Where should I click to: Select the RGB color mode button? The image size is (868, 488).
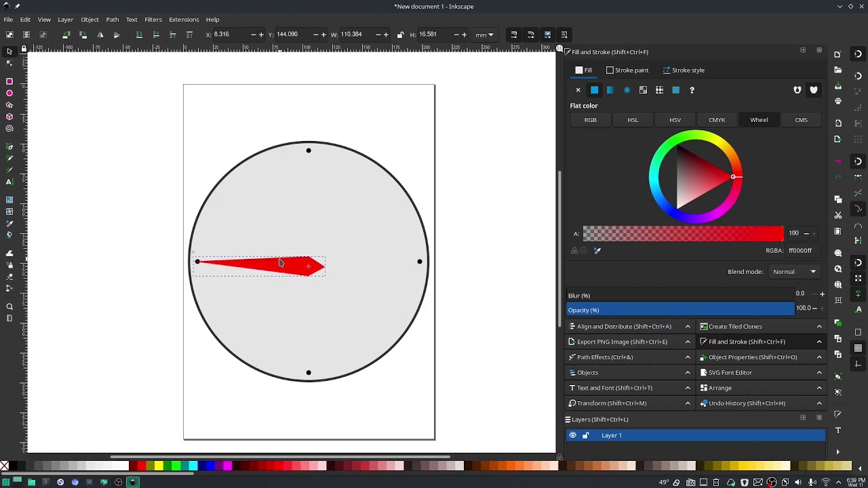click(591, 120)
